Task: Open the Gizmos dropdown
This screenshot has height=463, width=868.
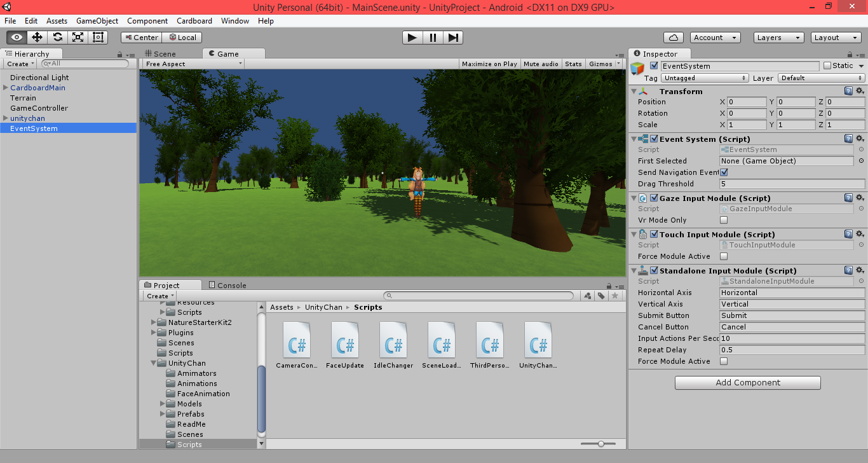Action: coord(604,64)
